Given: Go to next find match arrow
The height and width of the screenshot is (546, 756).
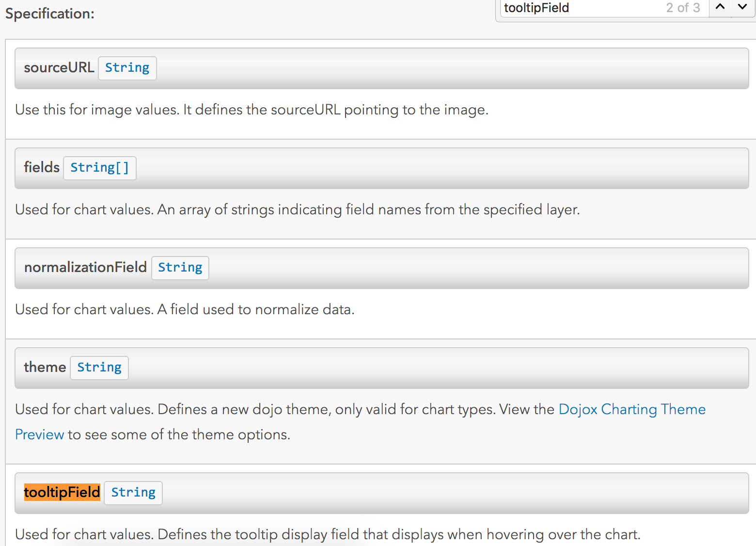Looking at the screenshot, I should point(742,7).
